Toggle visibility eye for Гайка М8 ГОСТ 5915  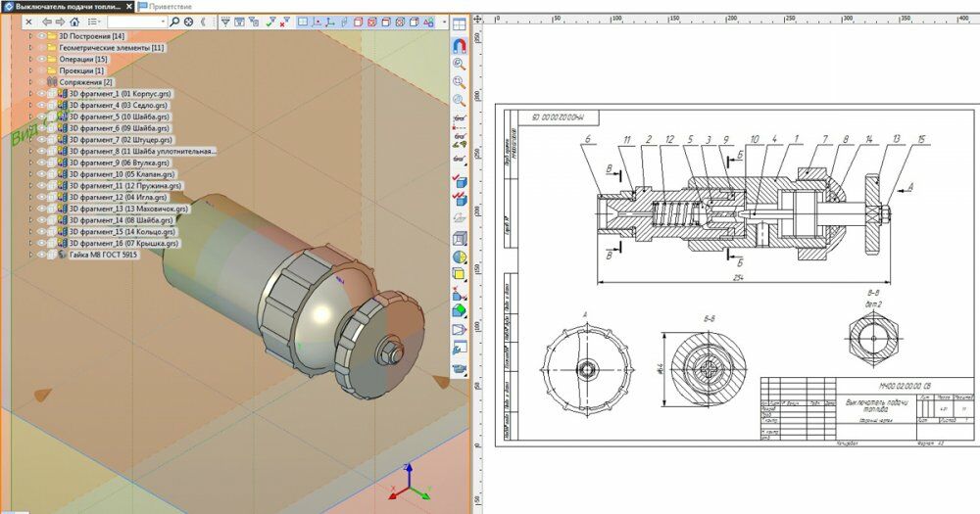click(x=41, y=255)
